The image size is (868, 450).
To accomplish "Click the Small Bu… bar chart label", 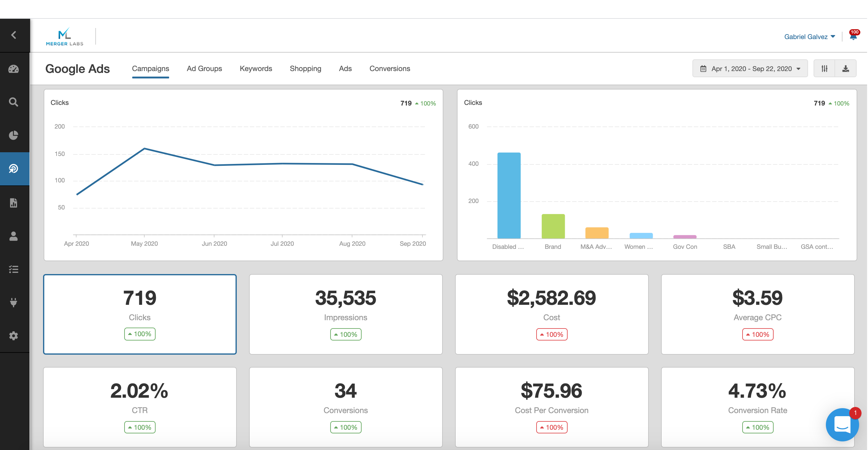I will click(772, 247).
